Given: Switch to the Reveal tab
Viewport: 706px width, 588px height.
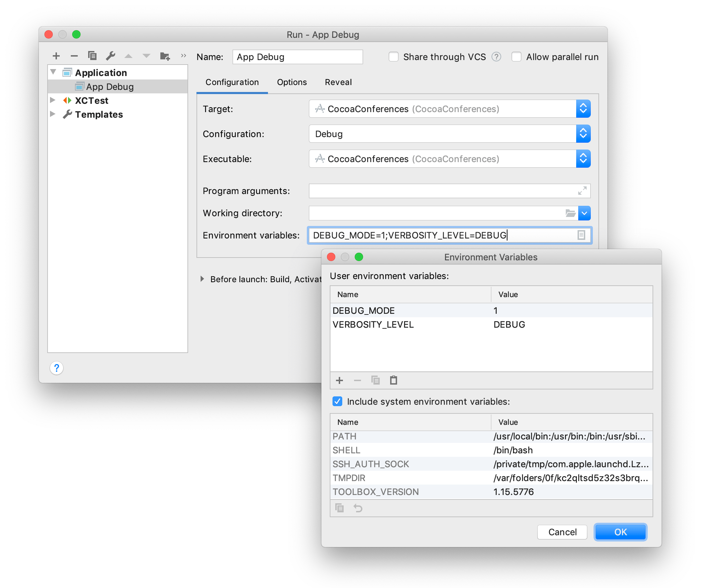Looking at the screenshot, I should pos(338,82).
